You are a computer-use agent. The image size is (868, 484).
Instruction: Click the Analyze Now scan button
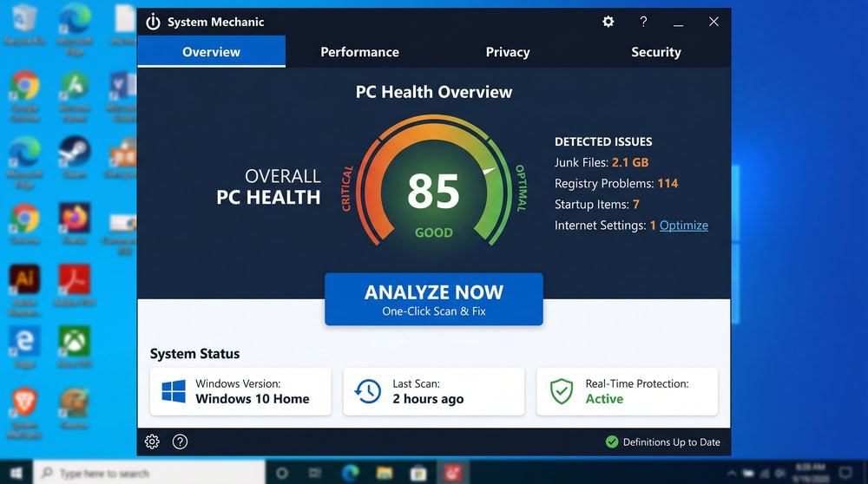tap(433, 299)
